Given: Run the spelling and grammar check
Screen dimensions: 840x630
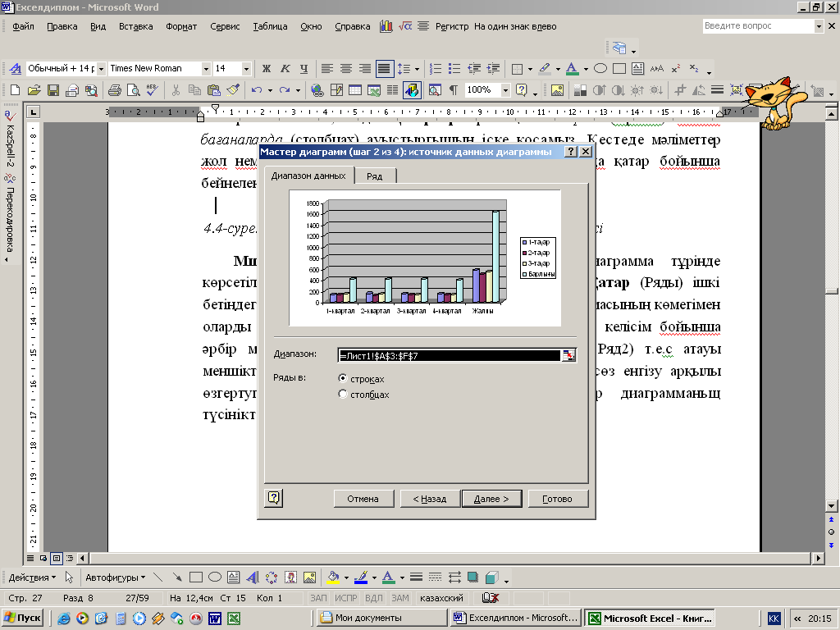Looking at the screenshot, I should pos(152,90).
